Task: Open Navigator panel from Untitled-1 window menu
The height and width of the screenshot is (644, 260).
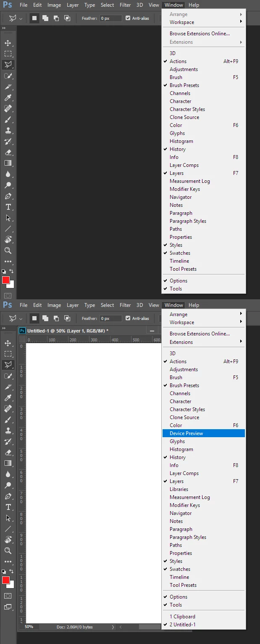Action: pos(204,513)
